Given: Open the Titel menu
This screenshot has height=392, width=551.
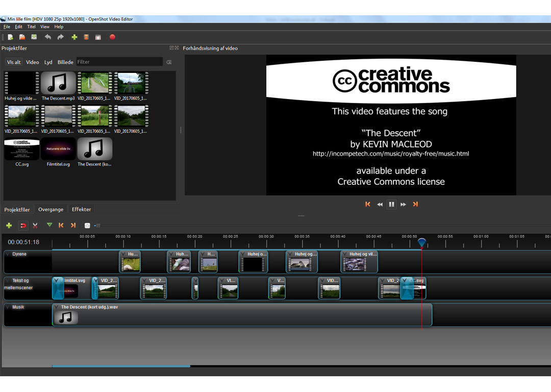Looking at the screenshot, I should 31,27.
